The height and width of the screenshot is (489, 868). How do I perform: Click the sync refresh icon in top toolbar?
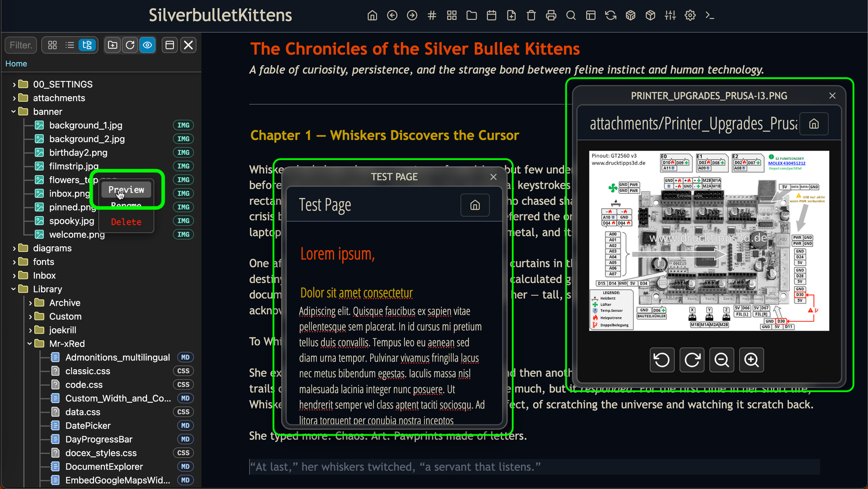point(611,15)
